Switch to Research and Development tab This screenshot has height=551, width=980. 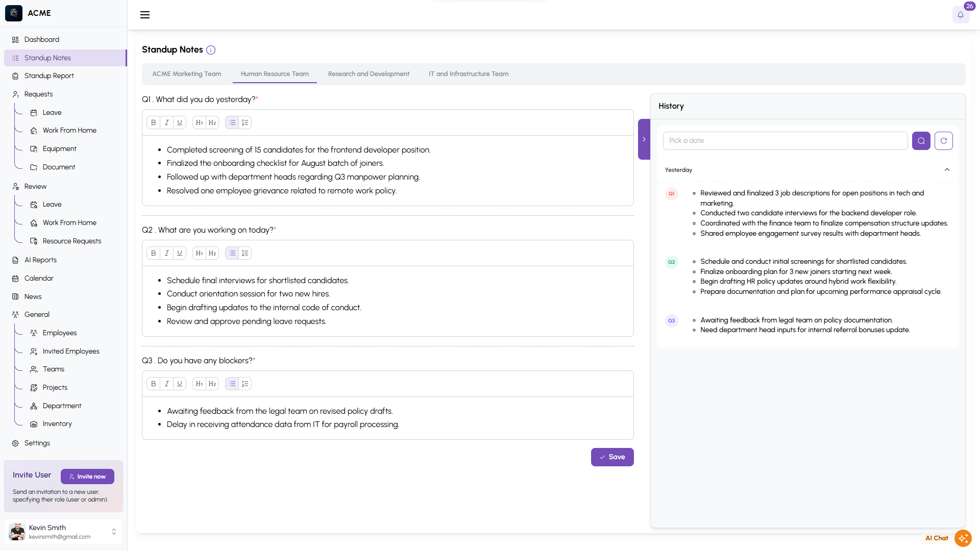pos(369,74)
